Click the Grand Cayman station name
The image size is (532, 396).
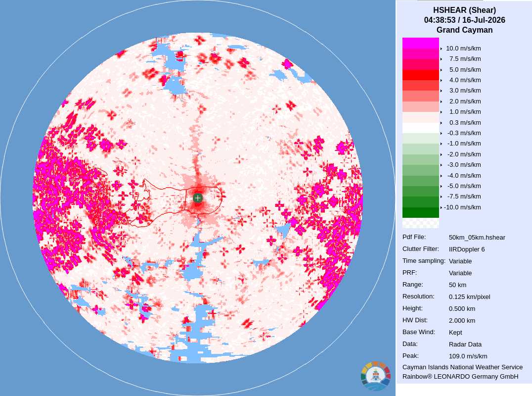(x=464, y=30)
